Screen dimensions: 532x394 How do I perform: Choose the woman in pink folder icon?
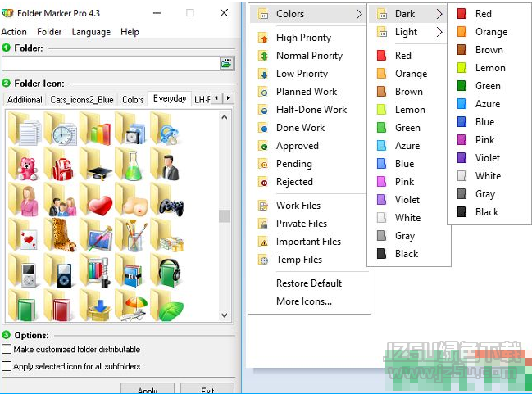(25, 200)
